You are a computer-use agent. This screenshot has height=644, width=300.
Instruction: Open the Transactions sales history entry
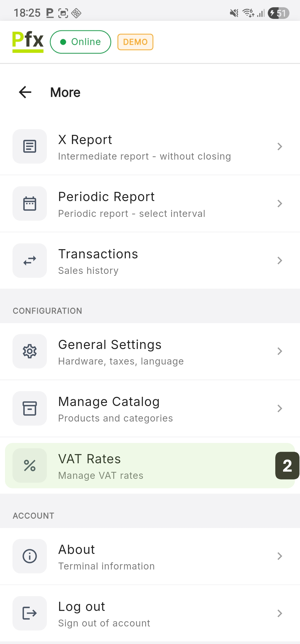150,261
